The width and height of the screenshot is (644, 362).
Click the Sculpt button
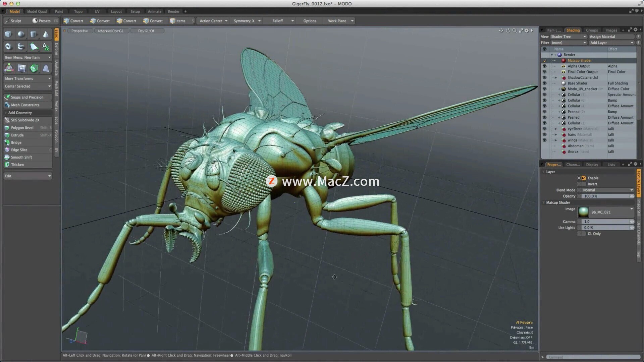pyautogui.click(x=16, y=21)
